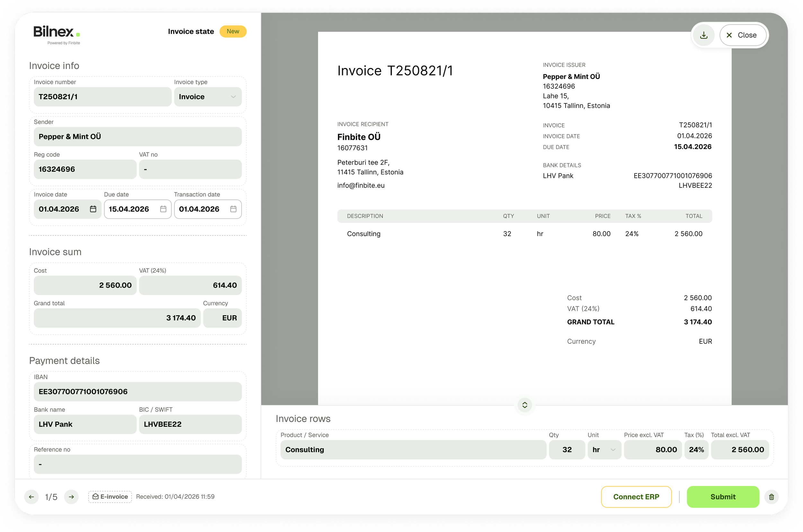803x532 pixels.
Task: Edit the Qty field 32
Action: pos(567,449)
